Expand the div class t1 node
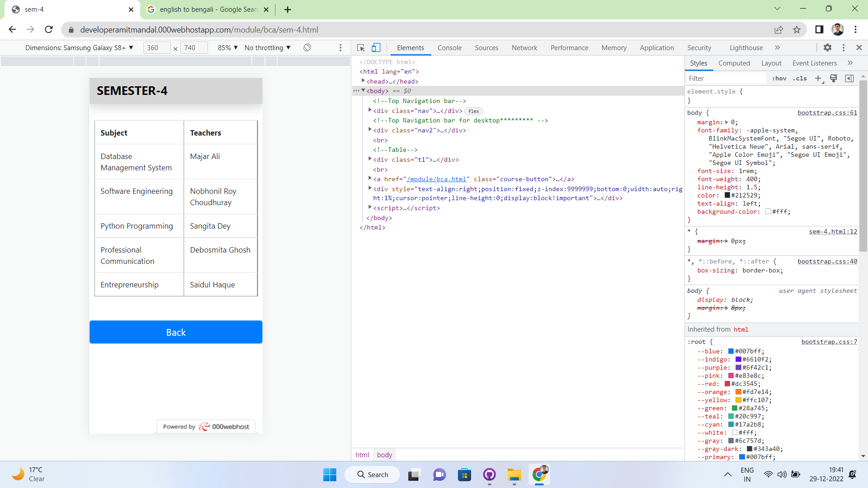The image size is (868, 488). pos(370,159)
